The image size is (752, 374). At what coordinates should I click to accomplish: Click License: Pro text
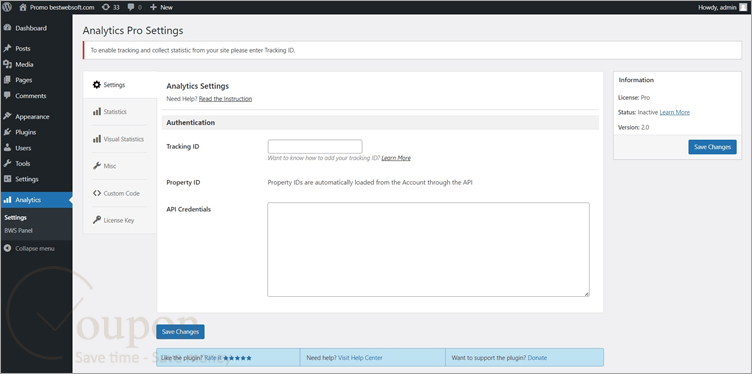pyautogui.click(x=634, y=97)
